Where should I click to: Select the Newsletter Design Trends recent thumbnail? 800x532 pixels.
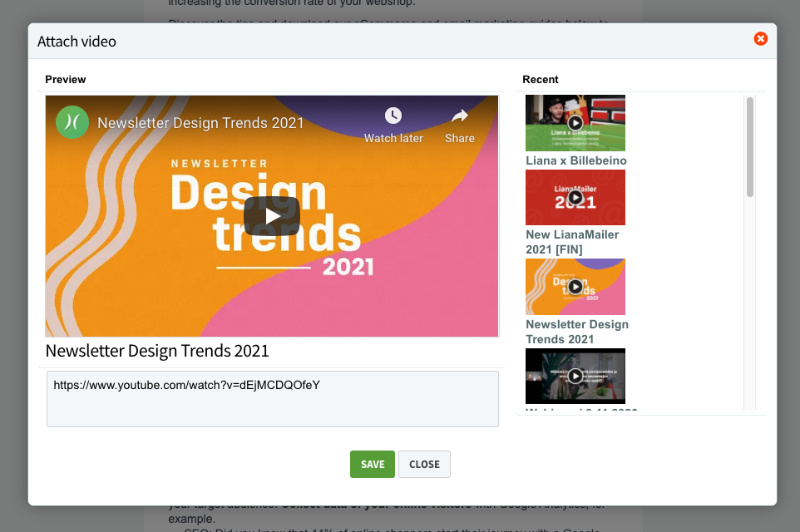(x=575, y=287)
